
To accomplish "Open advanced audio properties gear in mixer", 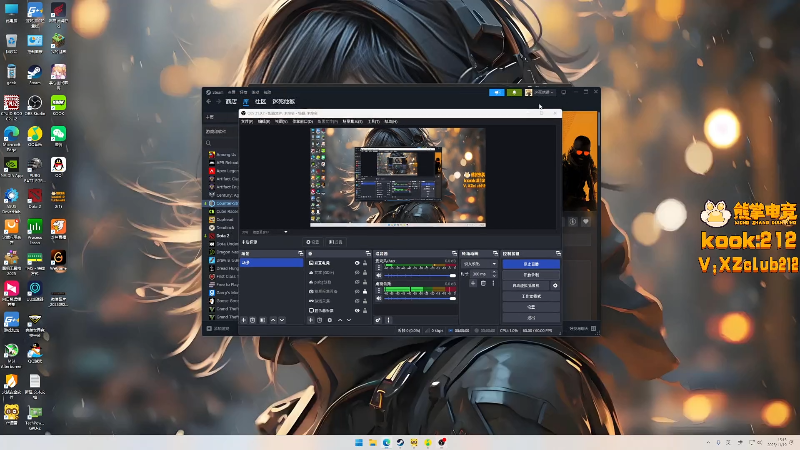I will click(x=378, y=320).
